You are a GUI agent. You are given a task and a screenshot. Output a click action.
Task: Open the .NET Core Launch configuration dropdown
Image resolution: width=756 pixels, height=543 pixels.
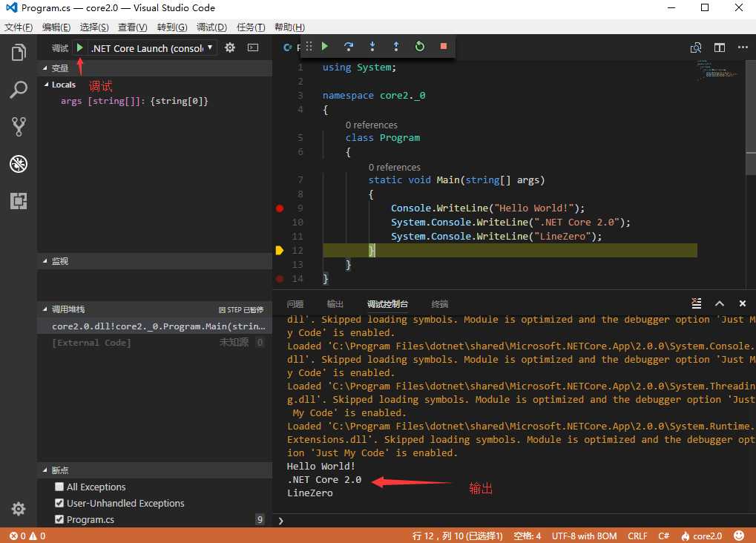[x=152, y=48]
